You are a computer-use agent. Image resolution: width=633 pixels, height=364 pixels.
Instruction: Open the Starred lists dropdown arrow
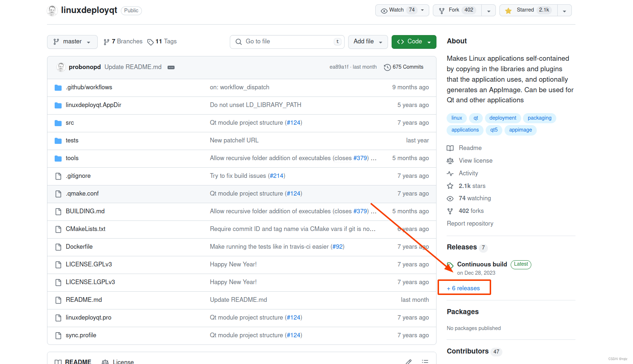[565, 10]
